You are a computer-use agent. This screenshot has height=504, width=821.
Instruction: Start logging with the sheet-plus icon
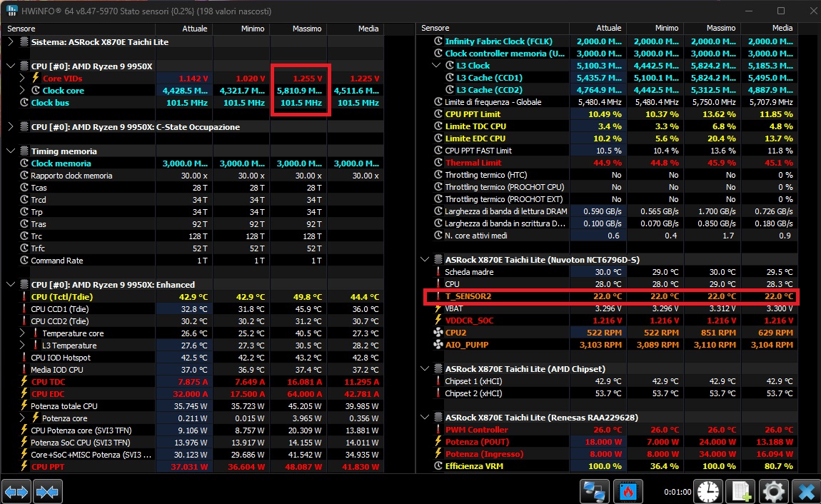pos(741,492)
